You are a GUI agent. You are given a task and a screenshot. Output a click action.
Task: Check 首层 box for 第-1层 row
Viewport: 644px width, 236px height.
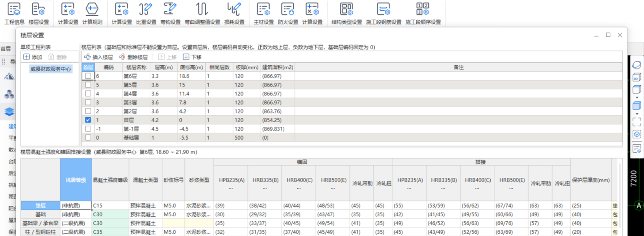88,129
